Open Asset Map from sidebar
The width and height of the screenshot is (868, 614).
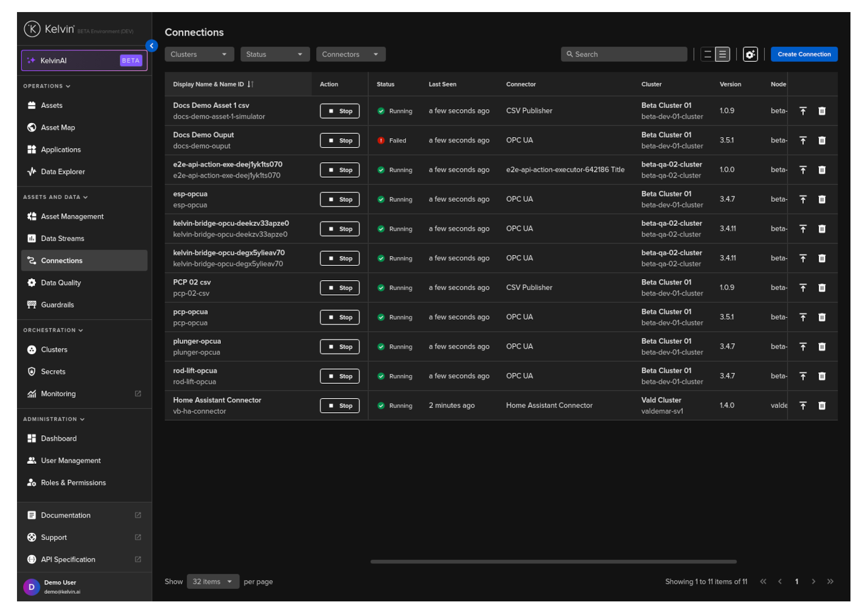pos(58,128)
